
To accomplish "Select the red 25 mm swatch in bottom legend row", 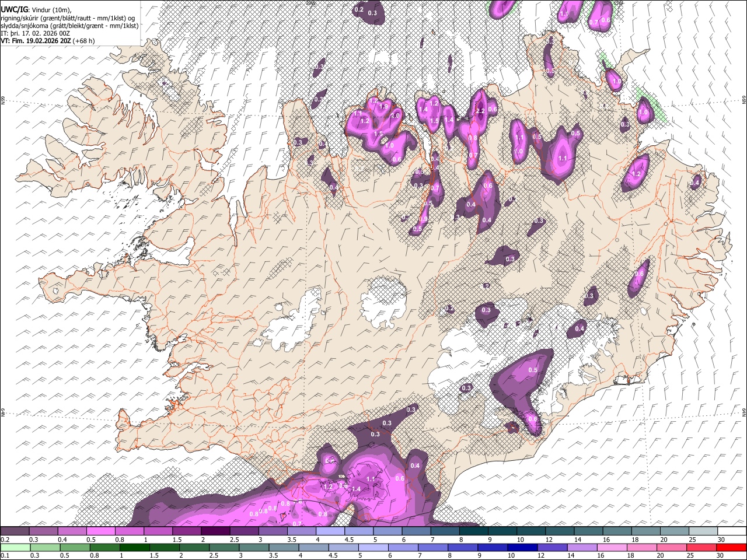I will point(703,547).
